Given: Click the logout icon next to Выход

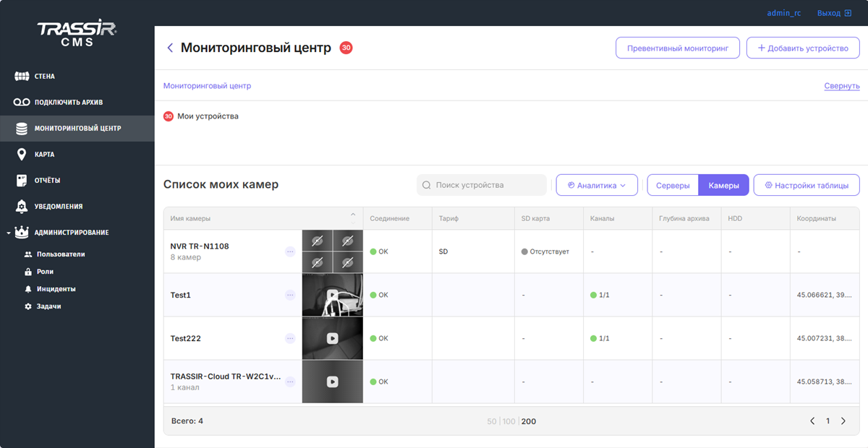Looking at the screenshot, I should (848, 13).
